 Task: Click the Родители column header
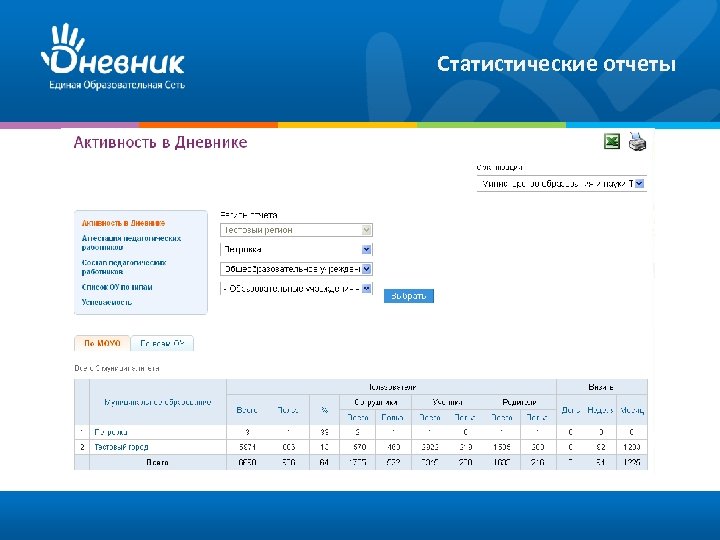[x=519, y=402]
